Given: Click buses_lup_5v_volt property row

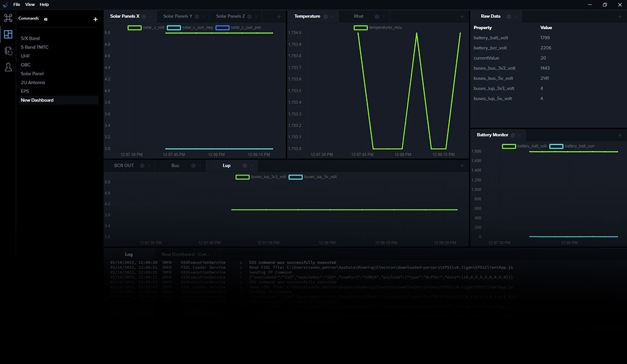Looking at the screenshot, I should tap(547, 98).
